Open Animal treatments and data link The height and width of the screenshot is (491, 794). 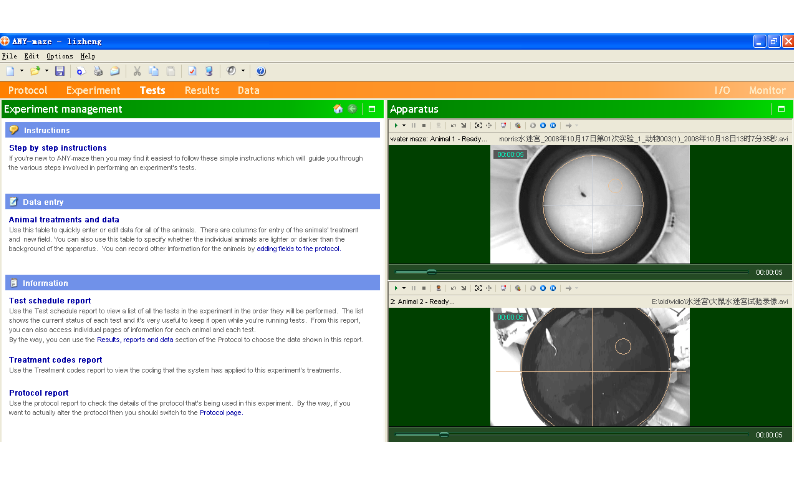tap(64, 219)
